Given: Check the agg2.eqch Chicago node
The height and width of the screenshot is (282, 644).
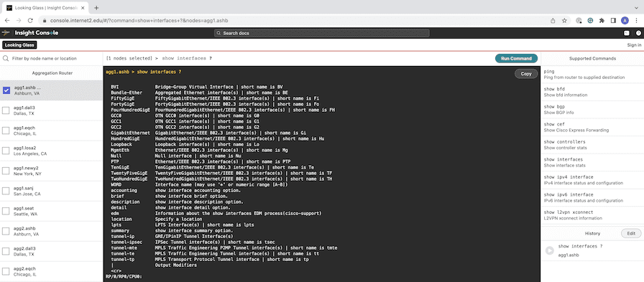Looking at the screenshot, I should (6, 271).
